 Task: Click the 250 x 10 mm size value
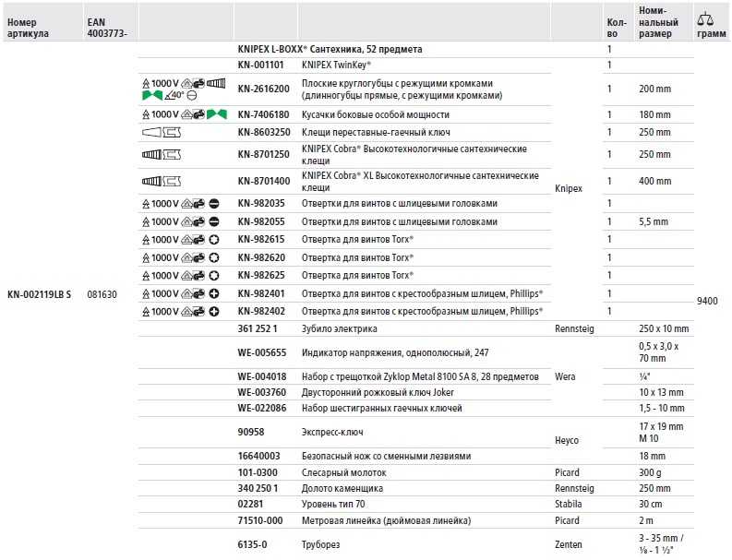point(664,328)
